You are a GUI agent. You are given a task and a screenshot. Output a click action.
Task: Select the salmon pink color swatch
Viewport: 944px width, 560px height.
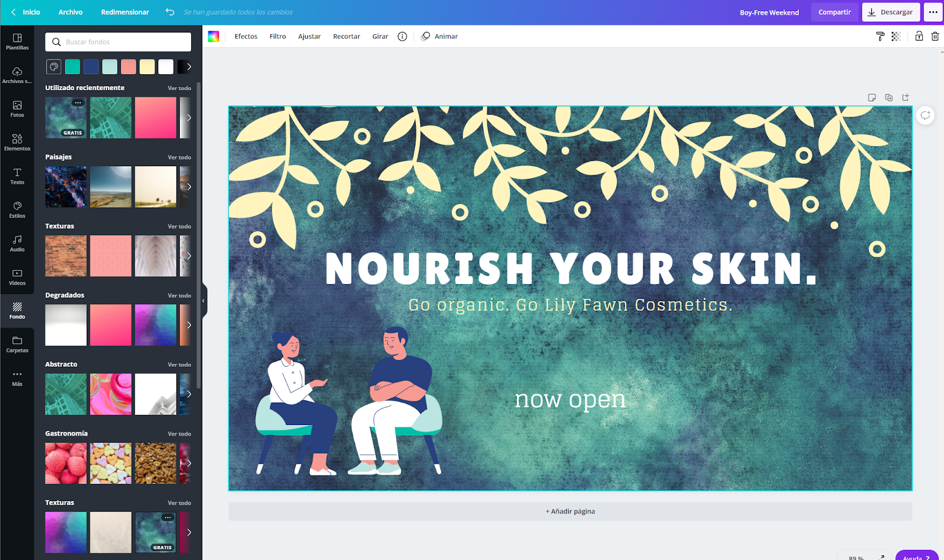point(129,67)
